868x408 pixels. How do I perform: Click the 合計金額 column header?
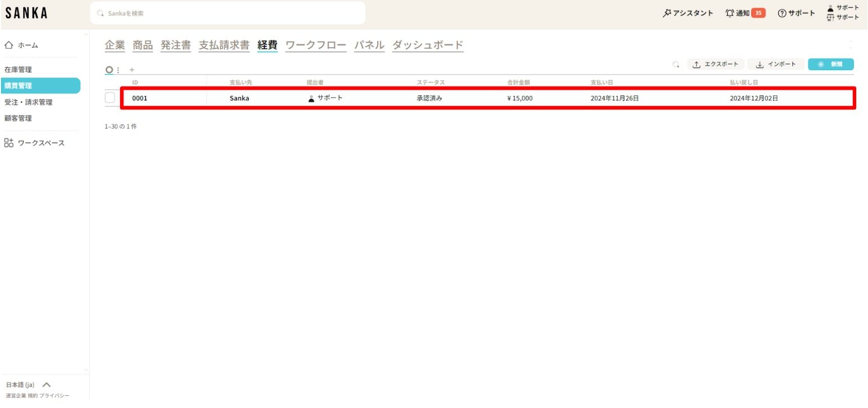[x=518, y=82]
